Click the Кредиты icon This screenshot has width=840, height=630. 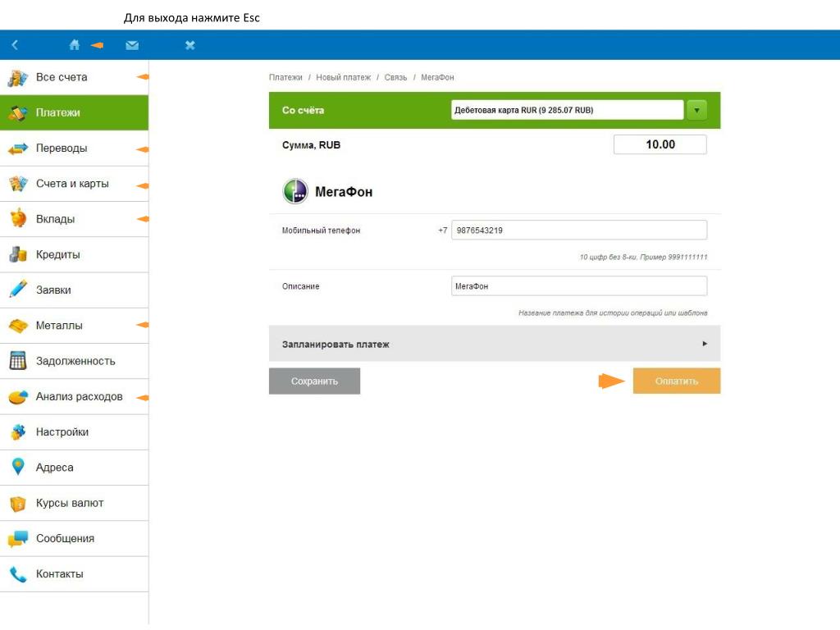click(18, 254)
